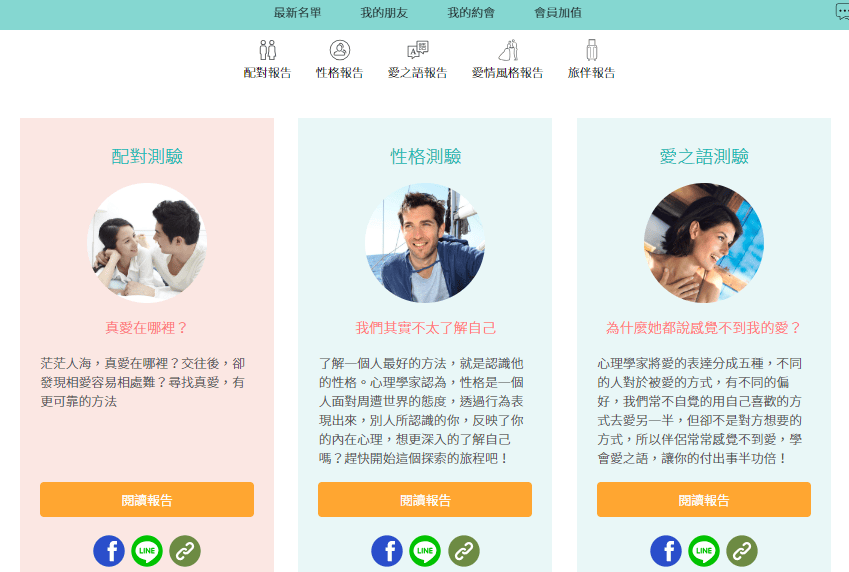The width and height of the screenshot is (849, 572).
Task: Click the couple photo in 配對測驗
Action: pyautogui.click(x=147, y=243)
